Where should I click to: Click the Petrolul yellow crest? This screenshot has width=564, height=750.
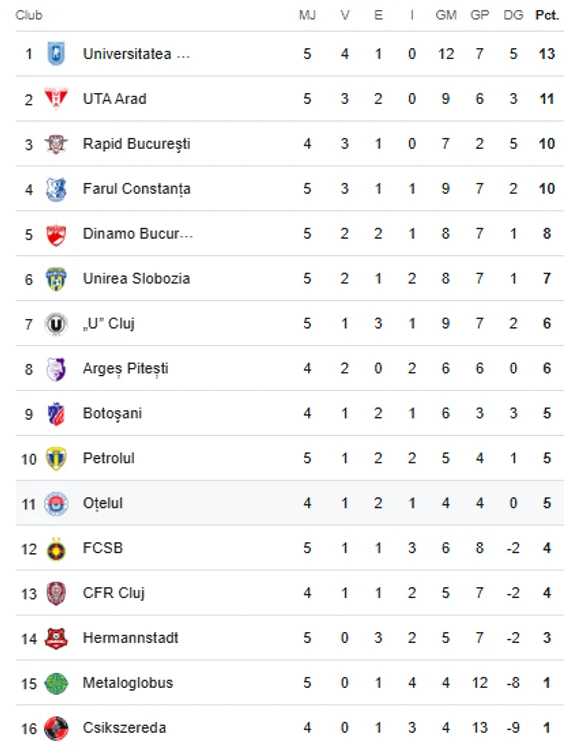56,459
